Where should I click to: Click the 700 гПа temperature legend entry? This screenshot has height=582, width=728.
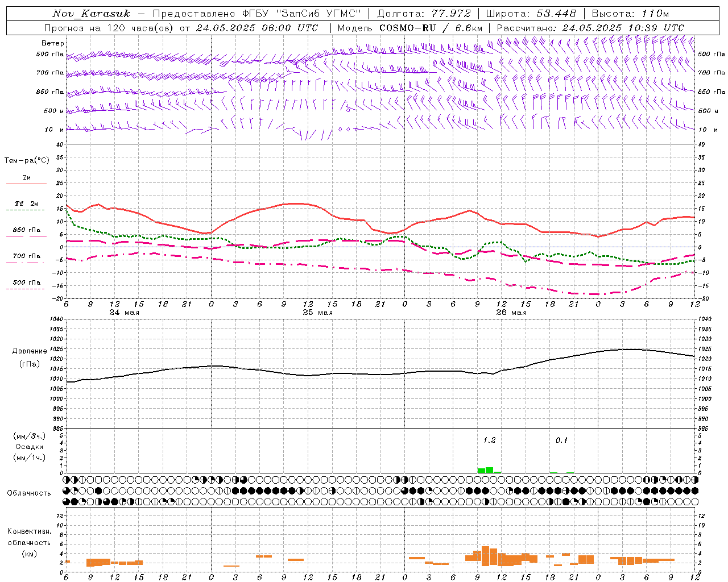pyautogui.click(x=26, y=256)
